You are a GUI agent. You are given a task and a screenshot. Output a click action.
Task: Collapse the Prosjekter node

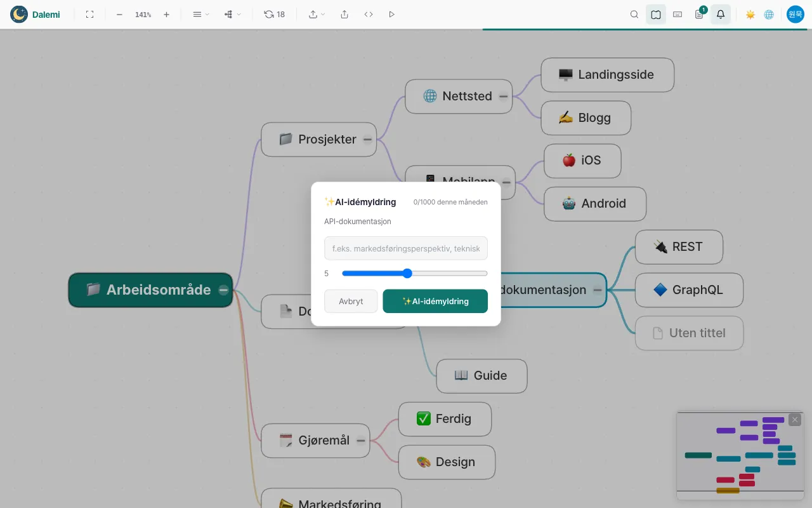[x=368, y=140]
